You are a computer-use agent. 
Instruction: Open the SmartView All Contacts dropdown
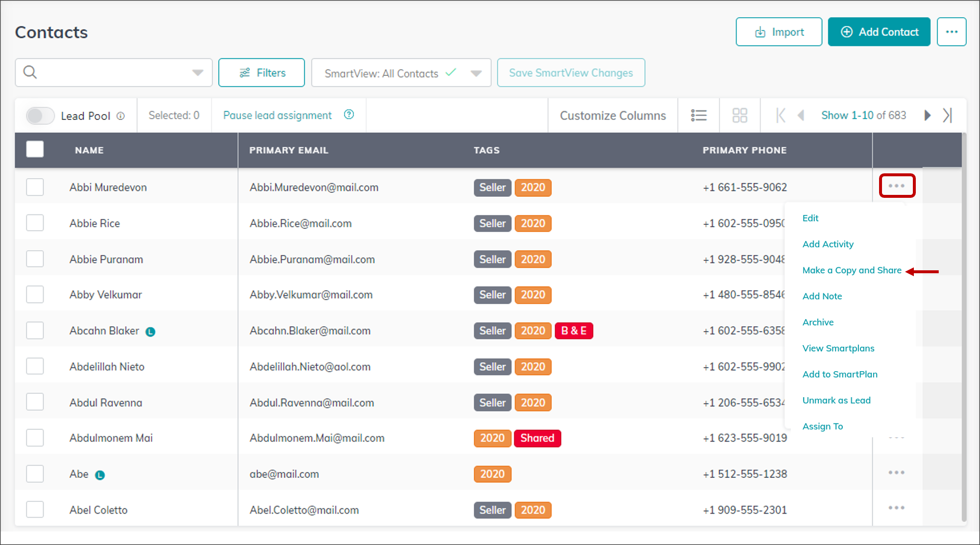[x=401, y=73]
